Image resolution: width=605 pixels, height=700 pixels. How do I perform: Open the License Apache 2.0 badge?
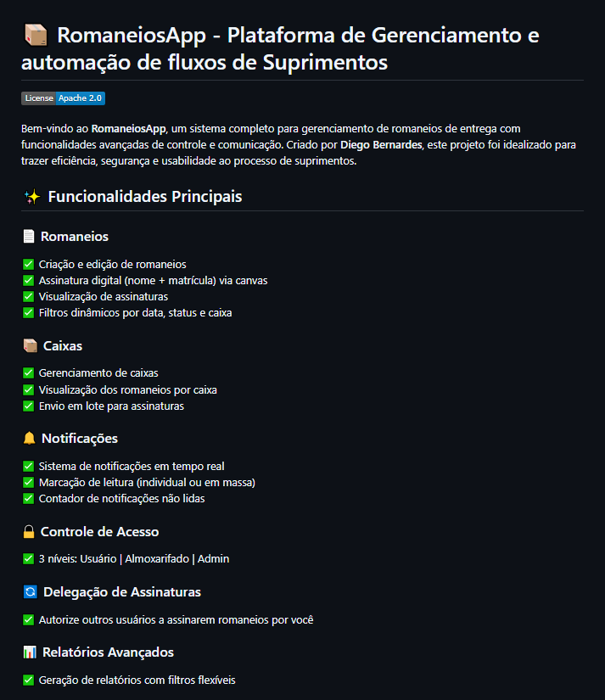coord(63,98)
